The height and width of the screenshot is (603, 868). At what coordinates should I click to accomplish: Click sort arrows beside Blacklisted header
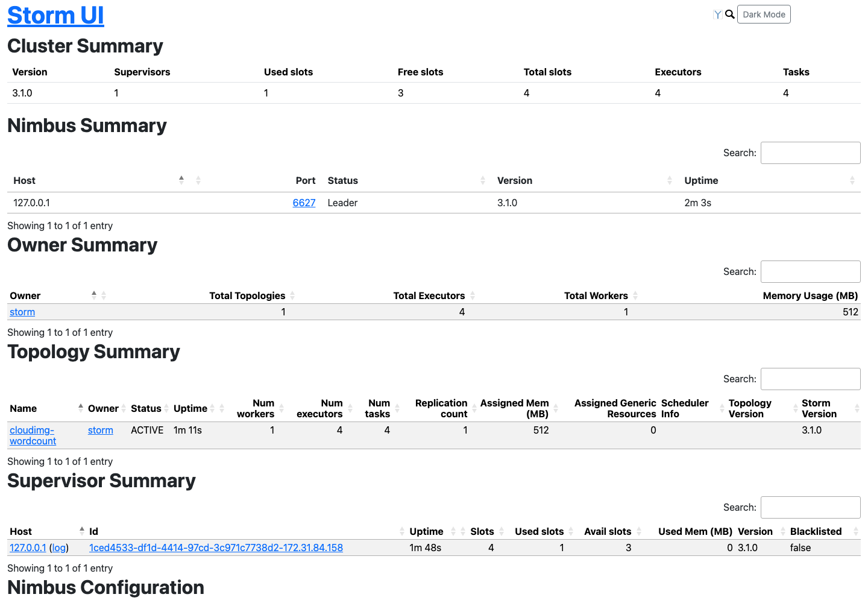tap(856, 531)
